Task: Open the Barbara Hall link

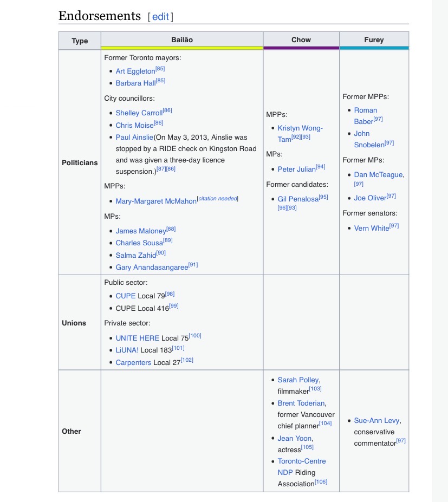Action: (135, 83)
